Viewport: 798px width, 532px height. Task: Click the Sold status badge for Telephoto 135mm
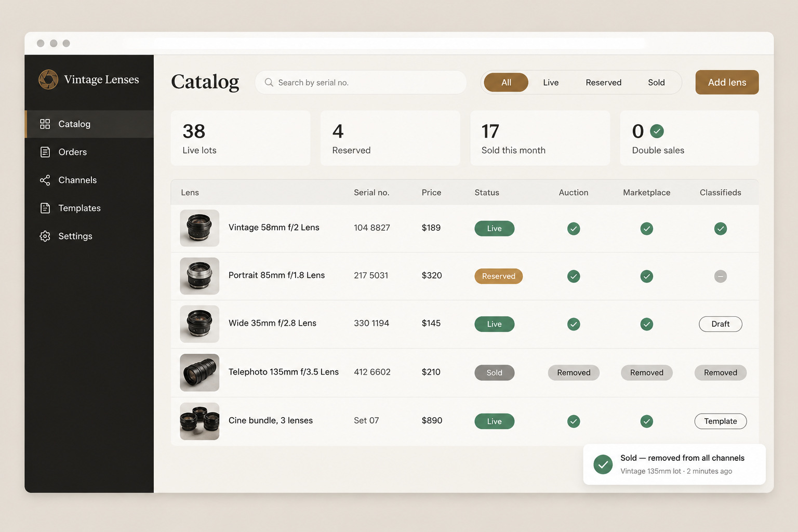coord(494,373)
